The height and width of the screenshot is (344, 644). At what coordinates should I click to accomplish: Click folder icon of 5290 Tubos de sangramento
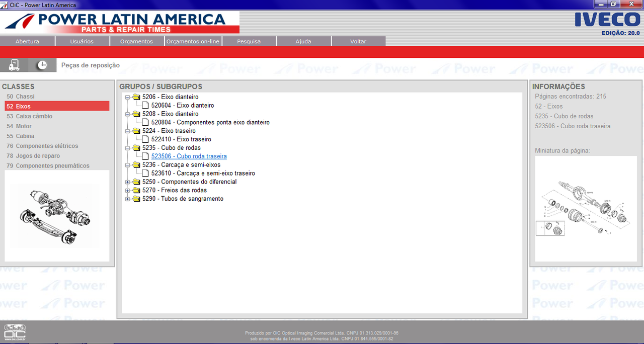coord(136,199)
